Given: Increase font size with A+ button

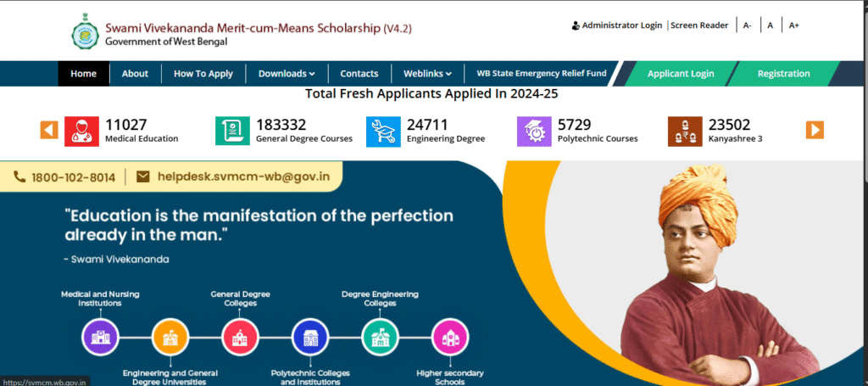Looking at the screenshot, I should pos(794,25).
